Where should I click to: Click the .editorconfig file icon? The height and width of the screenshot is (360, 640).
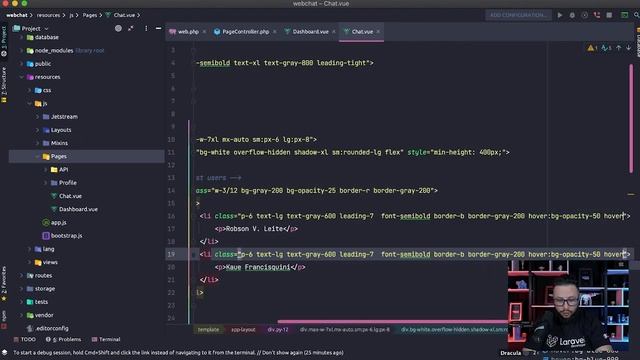coord(29,328)
